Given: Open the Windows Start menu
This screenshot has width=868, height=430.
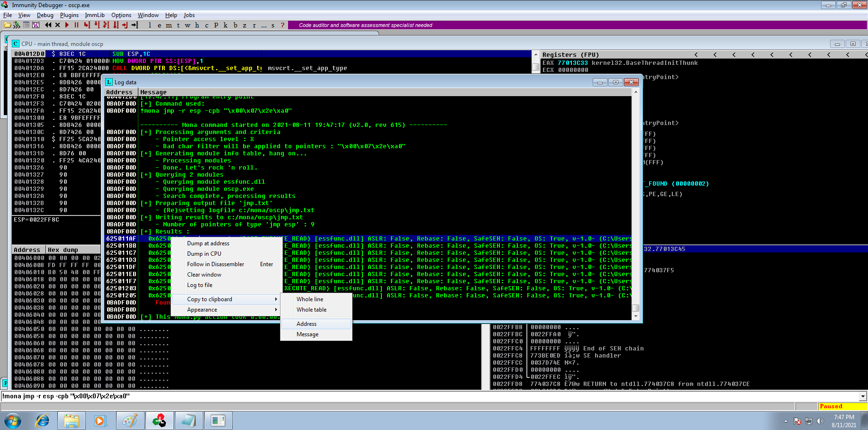Looking at the screenshot, I should coord(13,421).
